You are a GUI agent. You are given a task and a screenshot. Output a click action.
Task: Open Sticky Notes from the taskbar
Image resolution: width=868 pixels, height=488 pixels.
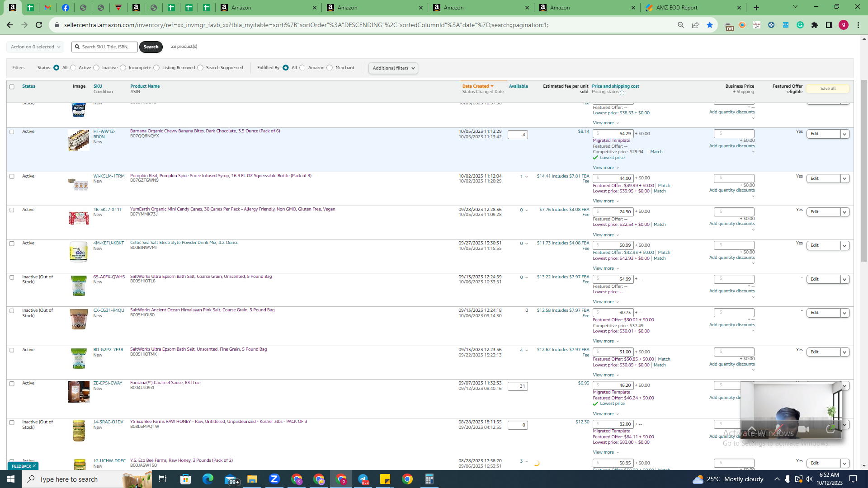[385, 479]
